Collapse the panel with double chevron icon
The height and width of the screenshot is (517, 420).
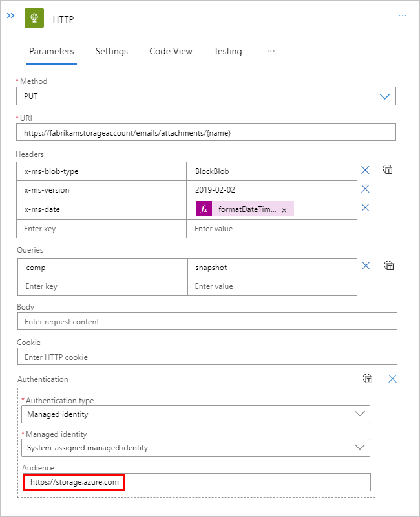[x=10, y=15]
